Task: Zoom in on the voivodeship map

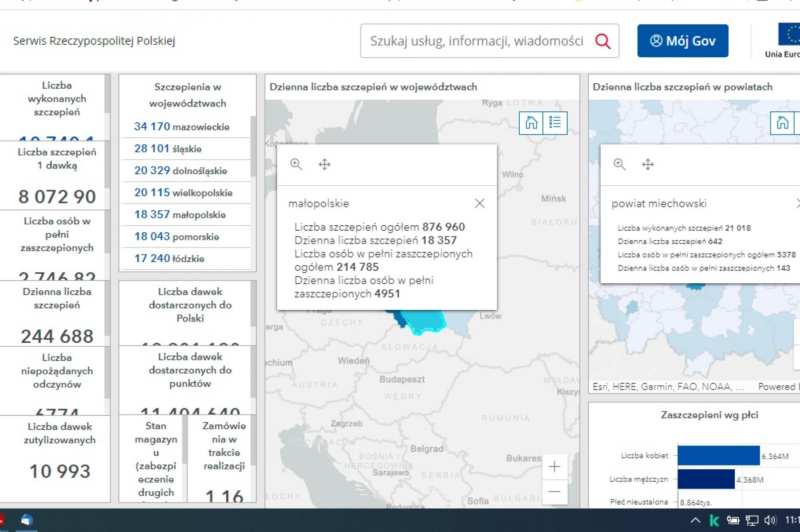Action: [x=554, y=467]
